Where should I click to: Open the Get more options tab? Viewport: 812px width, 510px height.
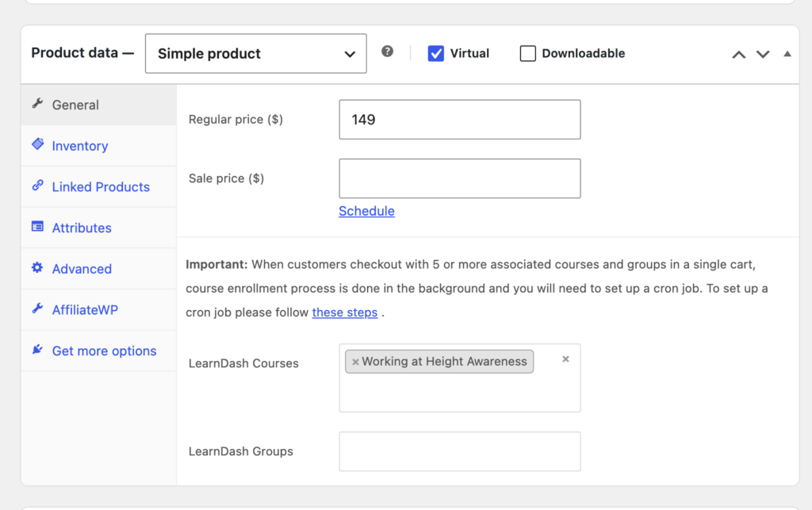click(98, 351)
